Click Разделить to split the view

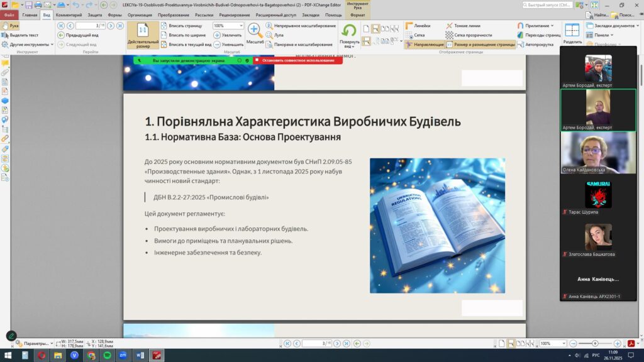pos(572,34)
